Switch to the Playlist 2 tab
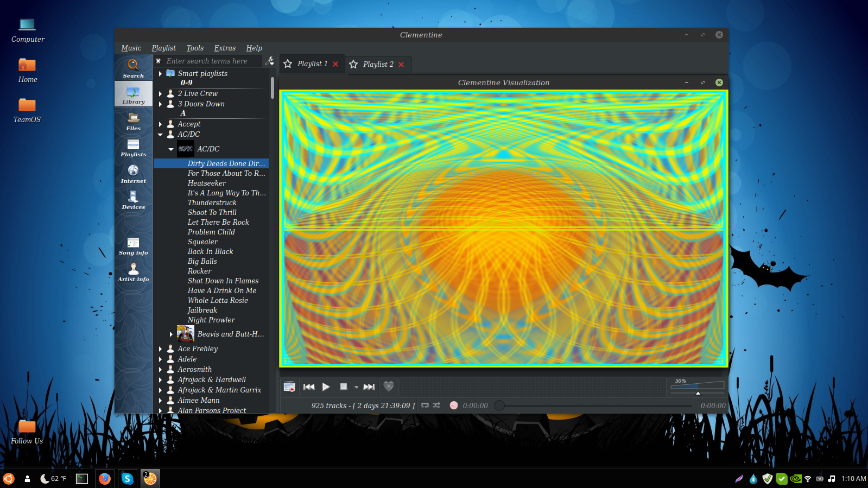 (378, 64)
